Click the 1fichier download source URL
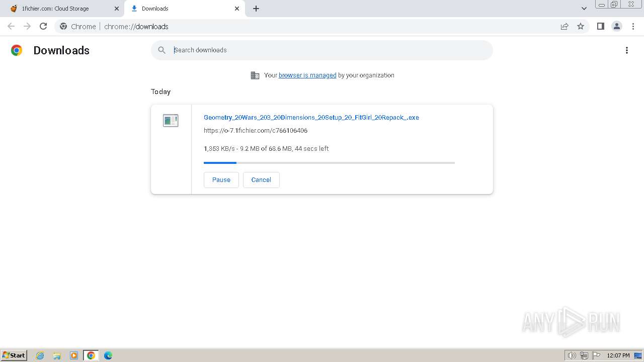644x362 pixels. point(256,130)
